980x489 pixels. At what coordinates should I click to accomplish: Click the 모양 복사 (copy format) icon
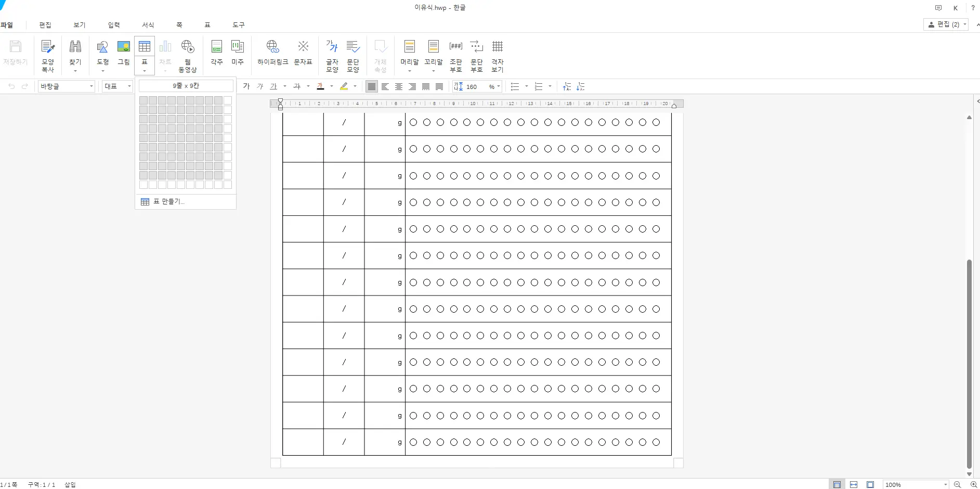pyautogui.click(x=48, y=55)
